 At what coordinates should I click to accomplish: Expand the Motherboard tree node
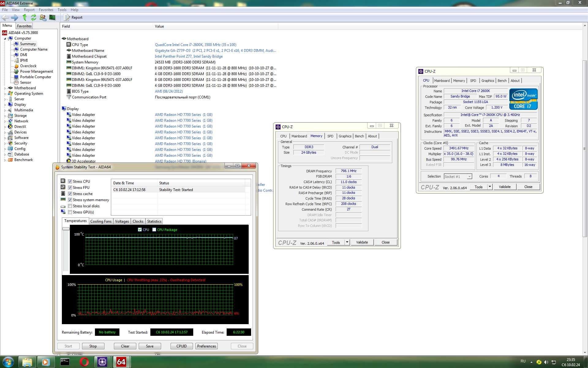[5, 88]
